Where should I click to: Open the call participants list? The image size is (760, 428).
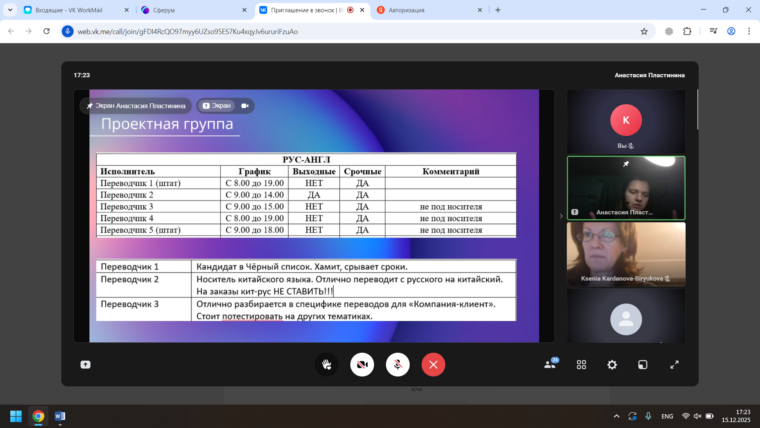(550, 365)
